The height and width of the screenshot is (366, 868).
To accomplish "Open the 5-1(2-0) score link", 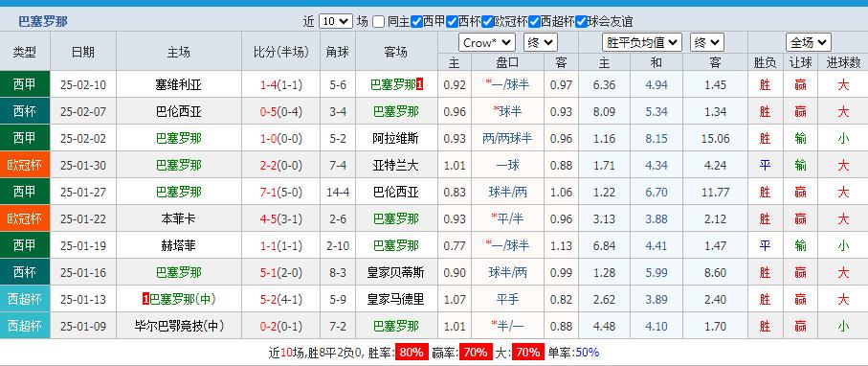I will (x=281, y=272).
